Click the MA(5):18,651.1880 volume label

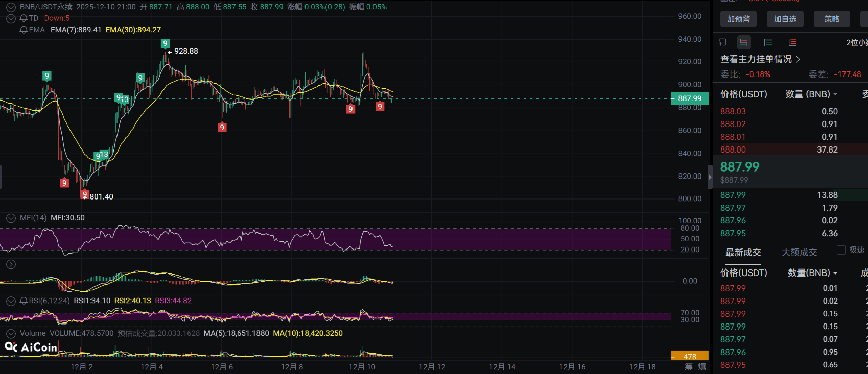point(236,333)
